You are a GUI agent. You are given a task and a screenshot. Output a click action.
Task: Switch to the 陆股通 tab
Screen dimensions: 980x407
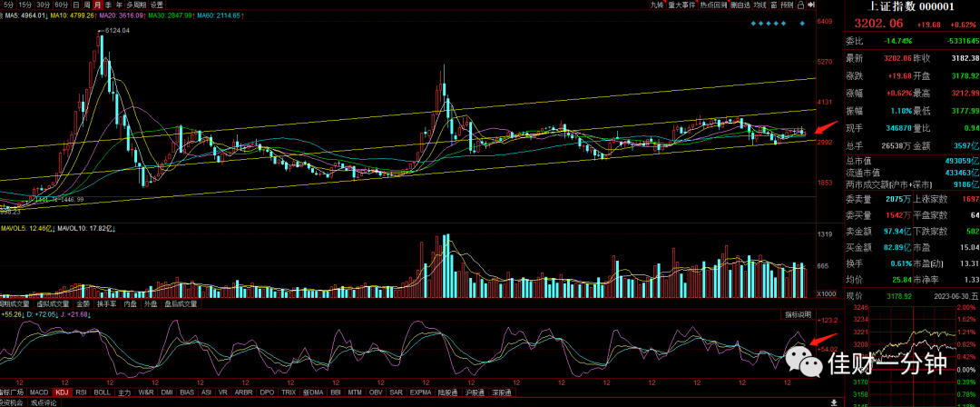[448, 392]
